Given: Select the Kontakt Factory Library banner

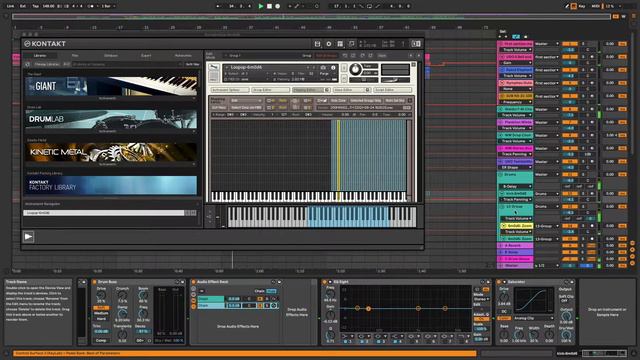Looking at the screenshot, I should pos(111,185).
